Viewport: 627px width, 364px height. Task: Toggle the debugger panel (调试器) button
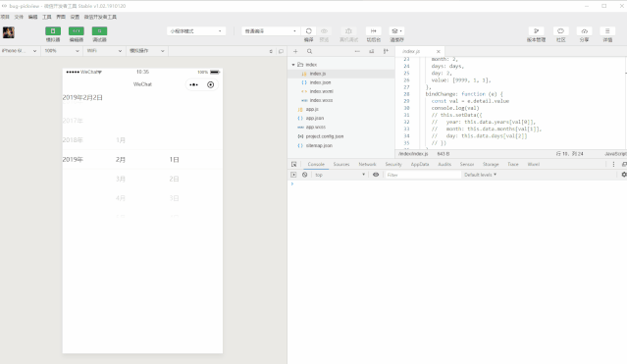tap(99, 31)
